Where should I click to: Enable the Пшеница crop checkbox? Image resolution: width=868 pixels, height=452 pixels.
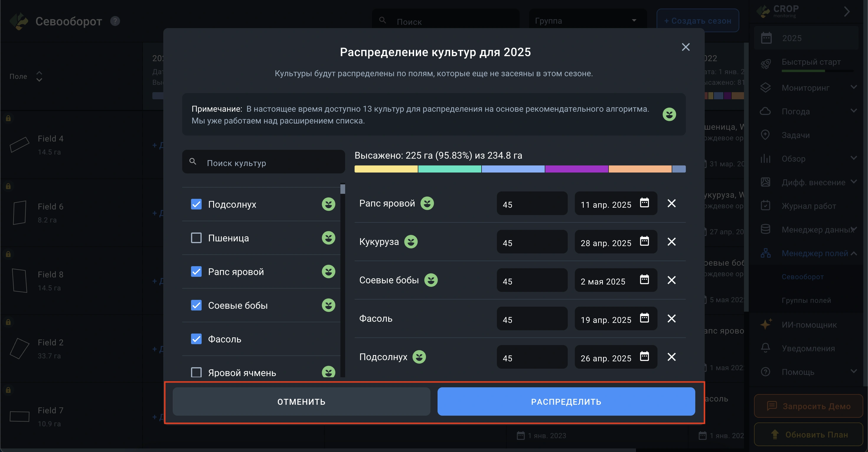pyautogui.click(x=196, y=238)
